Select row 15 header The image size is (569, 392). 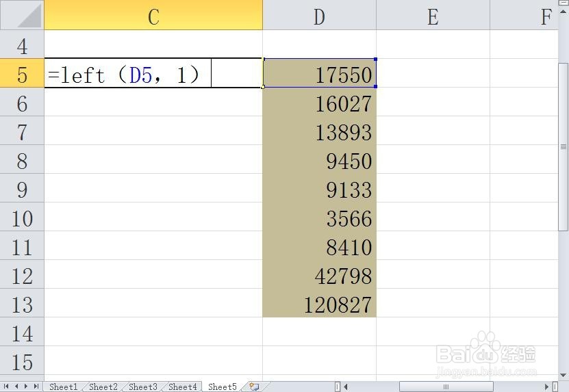point(22,361)
